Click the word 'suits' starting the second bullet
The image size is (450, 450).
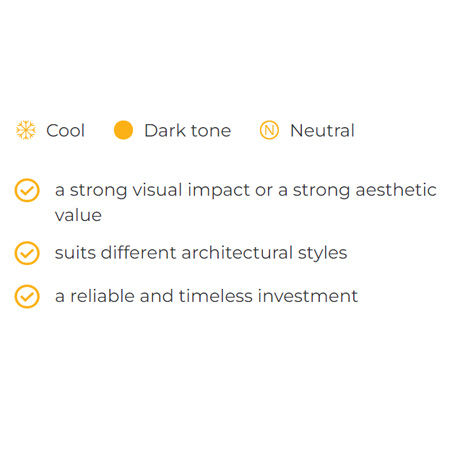point(75,253)
